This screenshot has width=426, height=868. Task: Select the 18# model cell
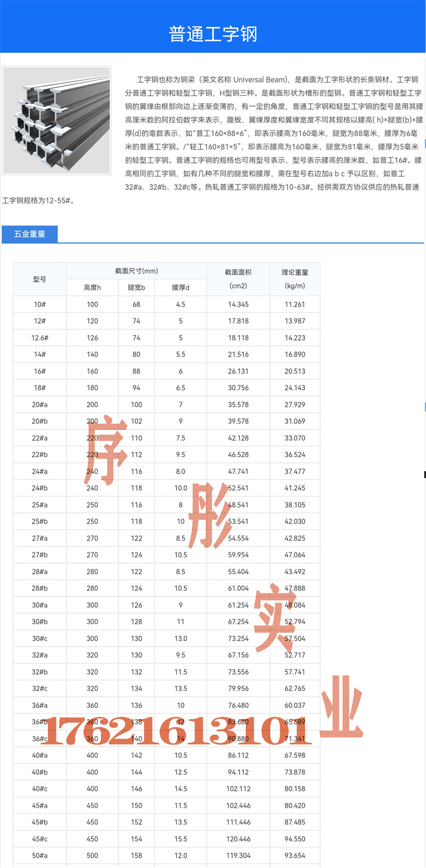tap(39, 388)
